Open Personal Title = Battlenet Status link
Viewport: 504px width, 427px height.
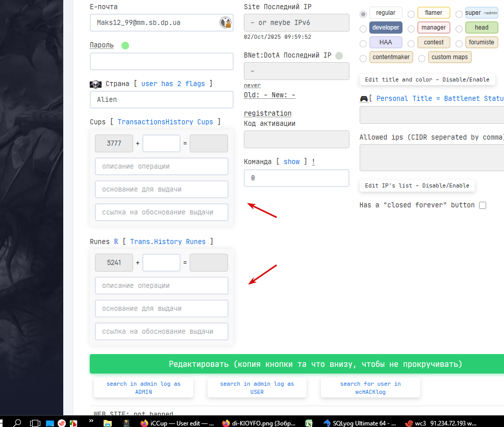[440, 98]
